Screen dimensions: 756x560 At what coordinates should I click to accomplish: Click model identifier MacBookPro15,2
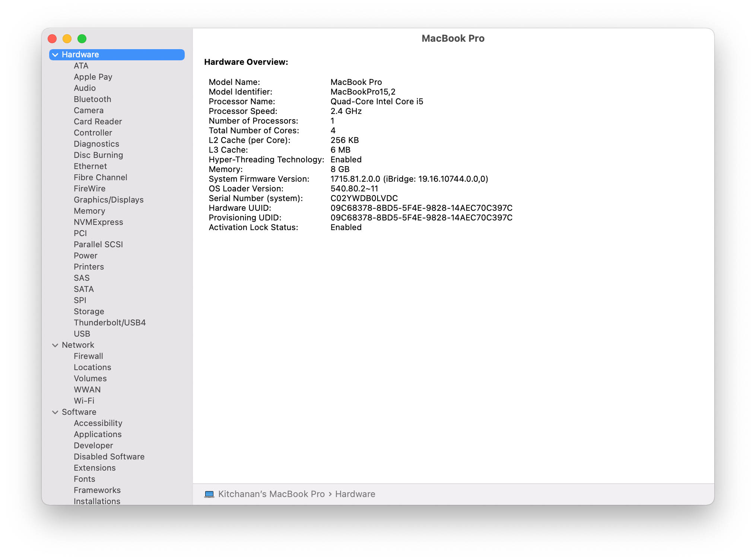tap(363, 92)
